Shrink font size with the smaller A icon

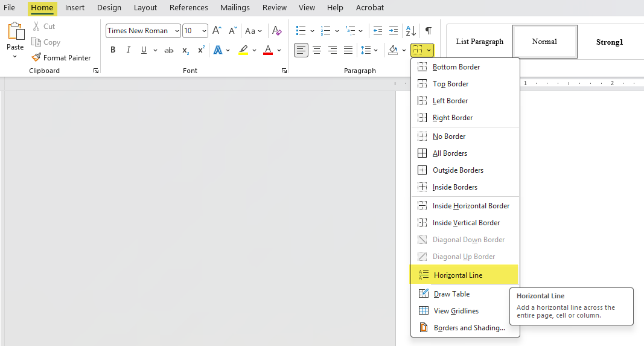pos(233,30)
